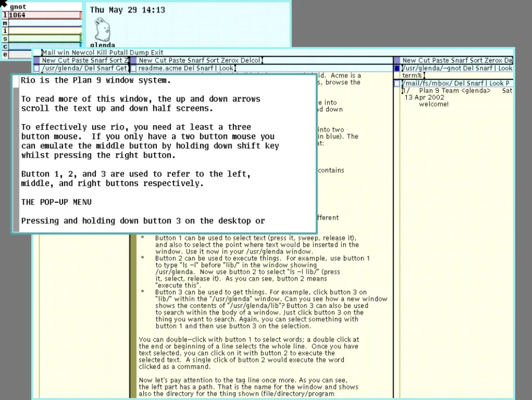Viewport: 532px width, 400px height.
Task: Click Exit in the acme top tag
Action: click(157, 53)
